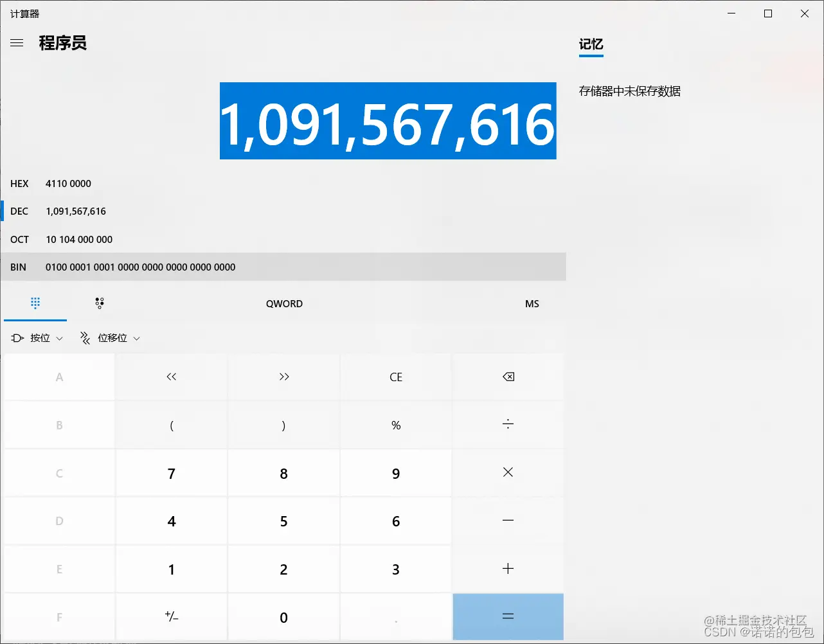Viewport: 824px width, 644px height.
Task: Click the hex digit A key
Action: coord(59,377)
